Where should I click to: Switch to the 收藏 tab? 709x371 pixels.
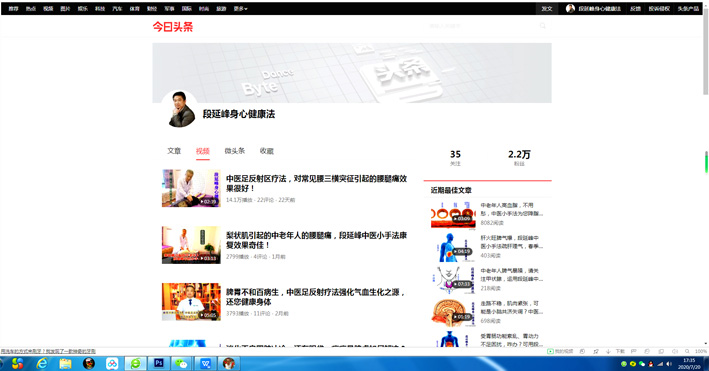point(267,151)
